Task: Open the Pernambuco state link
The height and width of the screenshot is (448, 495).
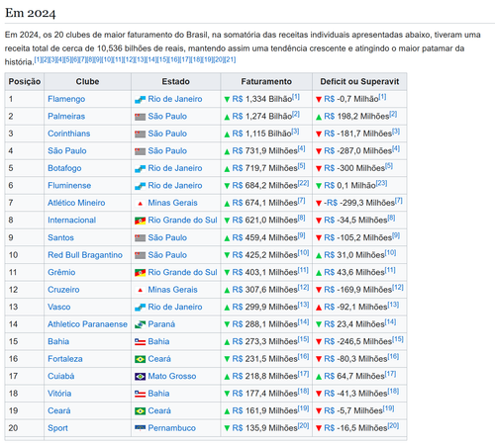Action: point(171,428)
